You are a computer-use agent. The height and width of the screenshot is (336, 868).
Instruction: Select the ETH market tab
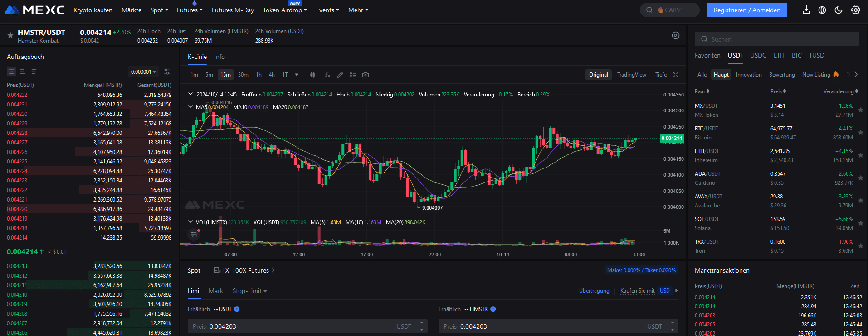[x=779, y=55]
